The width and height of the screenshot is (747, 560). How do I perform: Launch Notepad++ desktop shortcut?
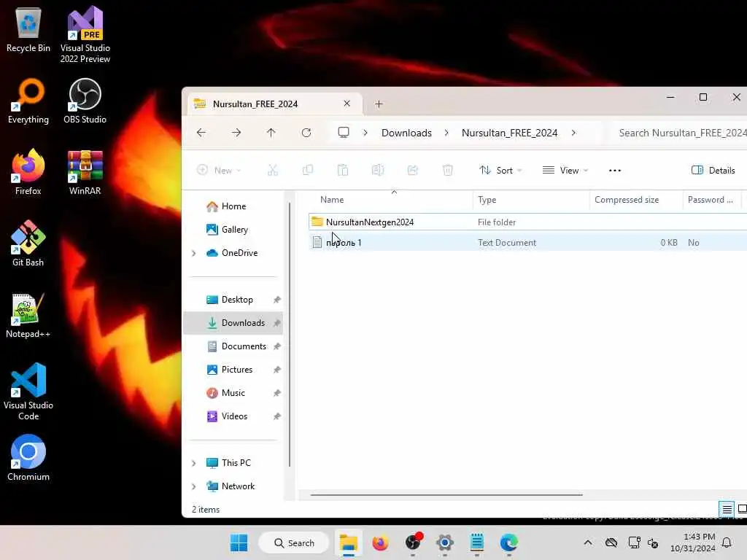pos(28,315)
